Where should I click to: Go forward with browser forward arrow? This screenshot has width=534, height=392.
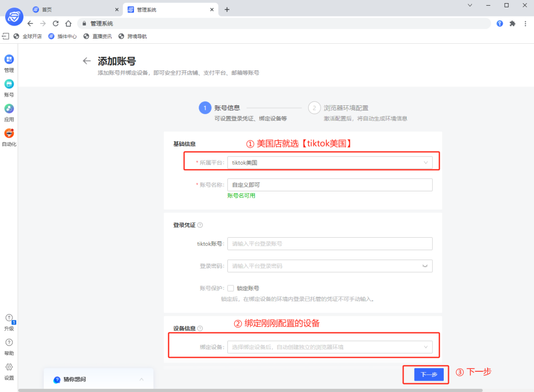(x=43, y=23)
